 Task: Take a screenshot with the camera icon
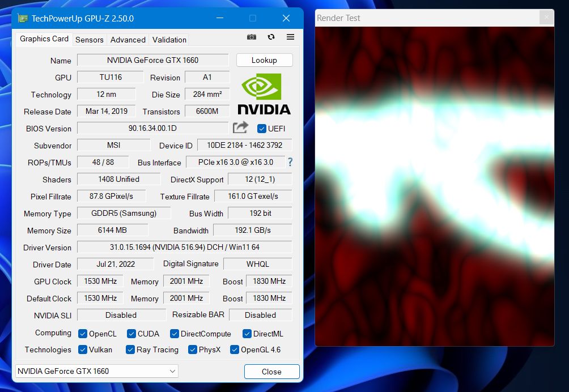(252, 37)
